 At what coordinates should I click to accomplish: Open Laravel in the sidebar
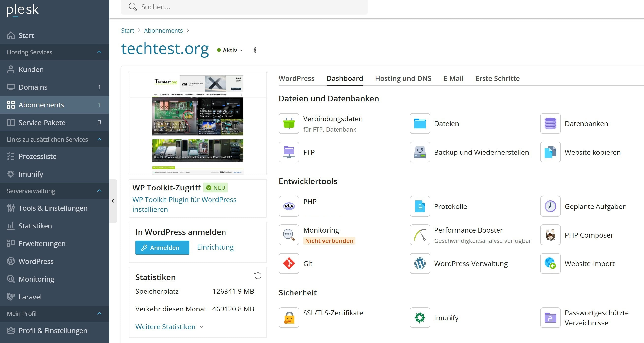[54, 297]
